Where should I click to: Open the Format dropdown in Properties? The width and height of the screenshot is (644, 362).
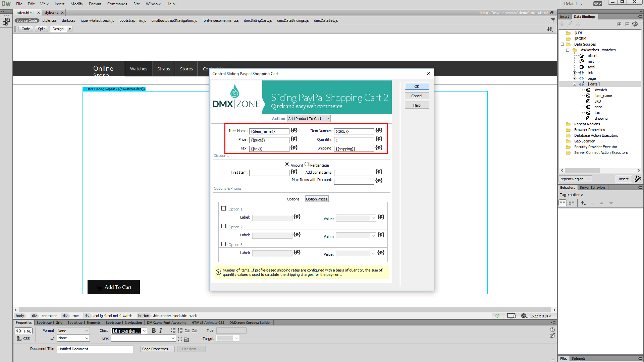point(73,331)
